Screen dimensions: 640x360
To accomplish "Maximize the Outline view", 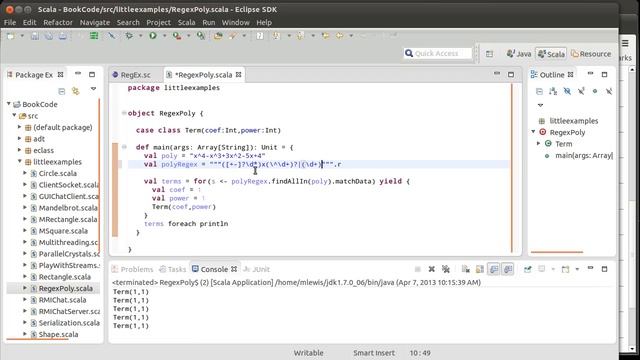I will pyautogui.click(x=604, y=75).
